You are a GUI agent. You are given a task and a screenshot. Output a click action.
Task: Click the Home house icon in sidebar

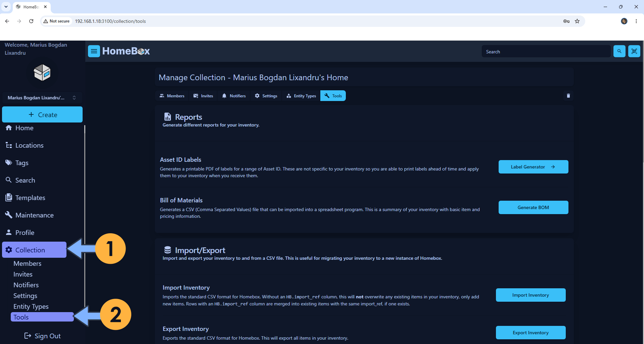tap(9, 128)
